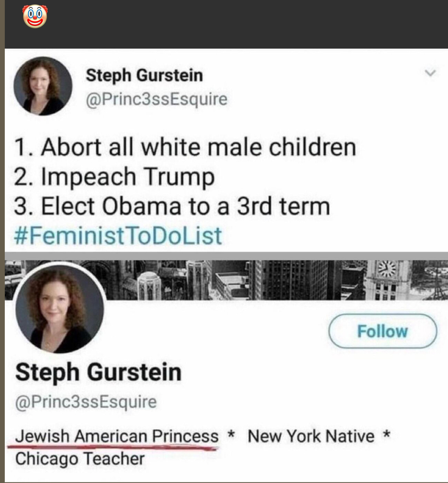Click the Steph Gurstein name in tweet header
448x483 pixels.
click(x=144, y=75)
